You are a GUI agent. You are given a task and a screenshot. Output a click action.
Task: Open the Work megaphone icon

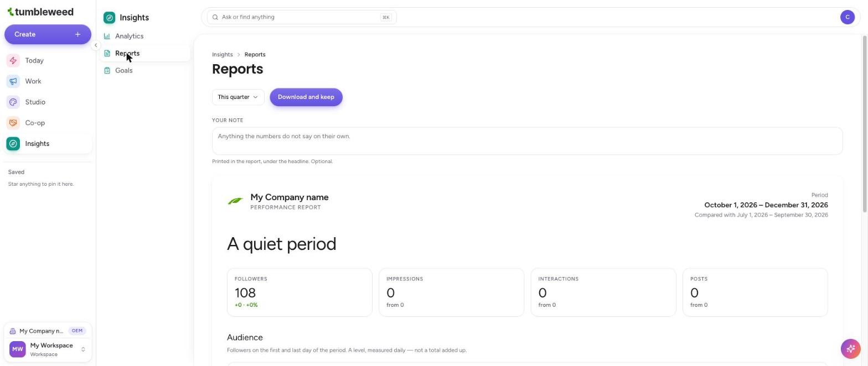click(13, 81)
